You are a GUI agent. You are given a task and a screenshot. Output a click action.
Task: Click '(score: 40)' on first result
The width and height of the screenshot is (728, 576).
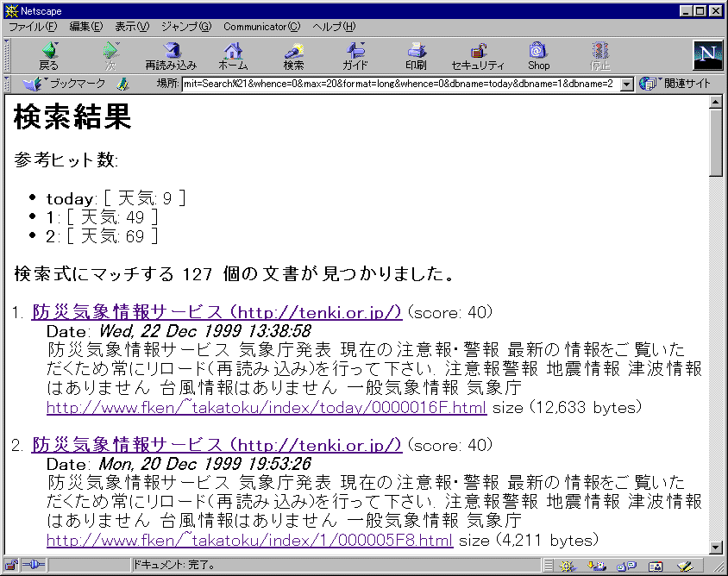coord(450,312)
